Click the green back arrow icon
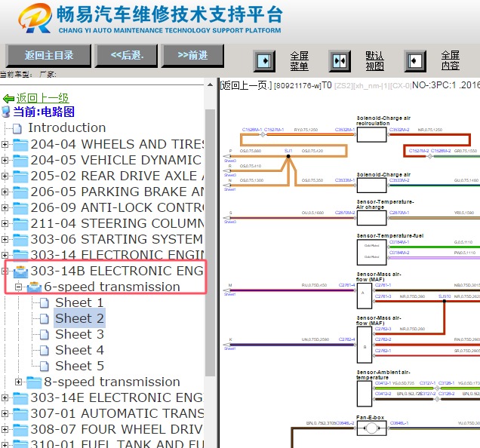Viewport: 480px width, 448px height. click(x=8, y=99)
